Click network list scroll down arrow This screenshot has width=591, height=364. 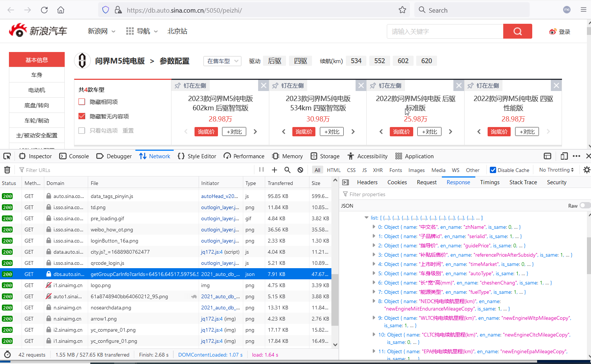pyautogui.click(x=335, y=344)
